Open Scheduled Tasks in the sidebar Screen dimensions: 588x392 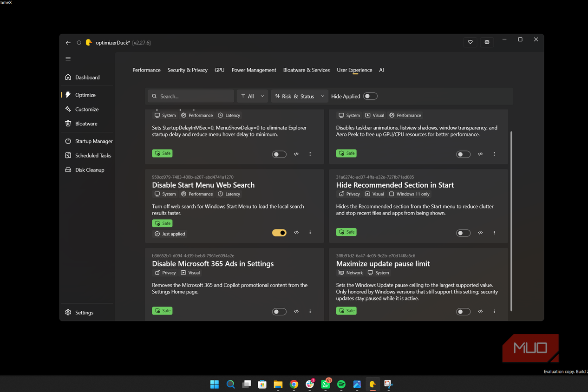click(x=87, y=156)
